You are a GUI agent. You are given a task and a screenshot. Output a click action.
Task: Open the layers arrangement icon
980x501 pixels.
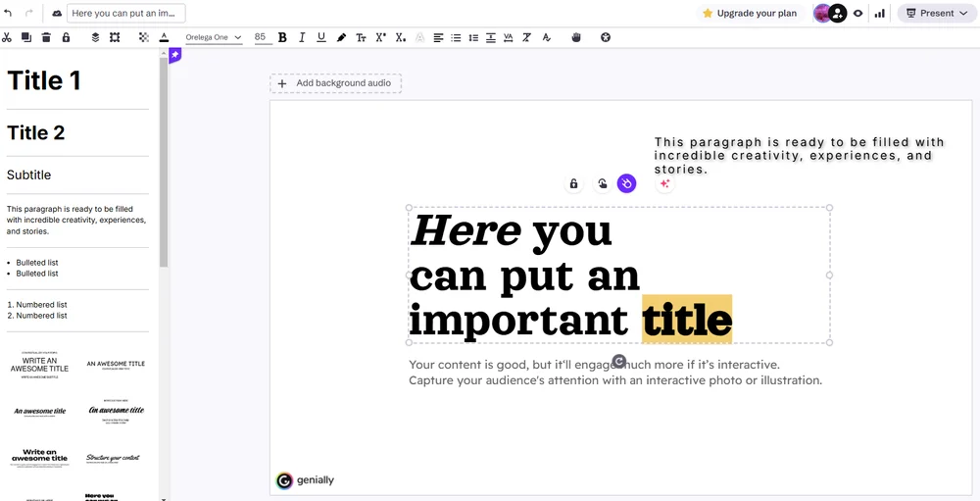pos(95,37)
